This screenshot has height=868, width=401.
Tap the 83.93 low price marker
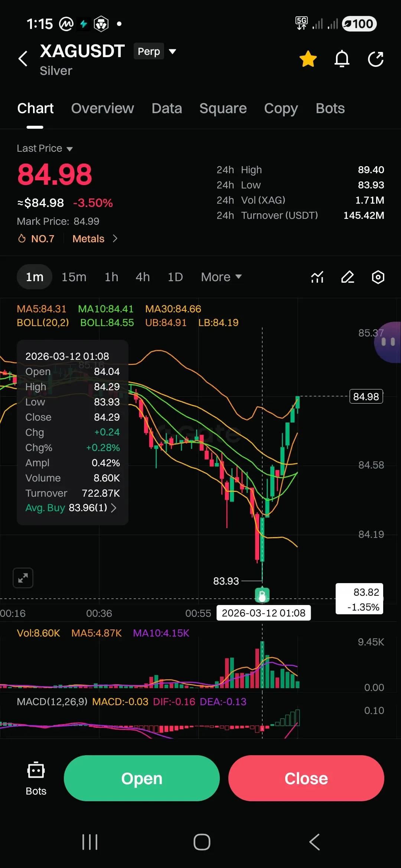[x=226, y=581]
